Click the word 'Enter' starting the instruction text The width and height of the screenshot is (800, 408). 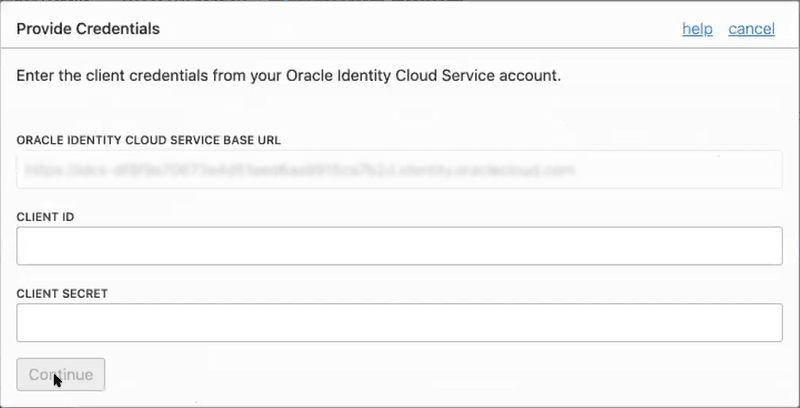37,76
